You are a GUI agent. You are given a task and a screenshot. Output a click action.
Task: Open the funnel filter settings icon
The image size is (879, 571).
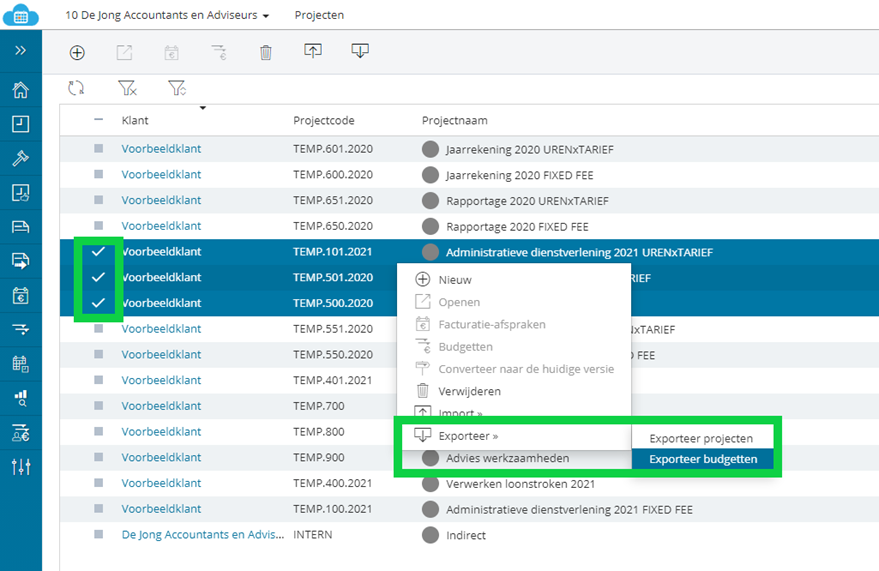coord(177,88)
